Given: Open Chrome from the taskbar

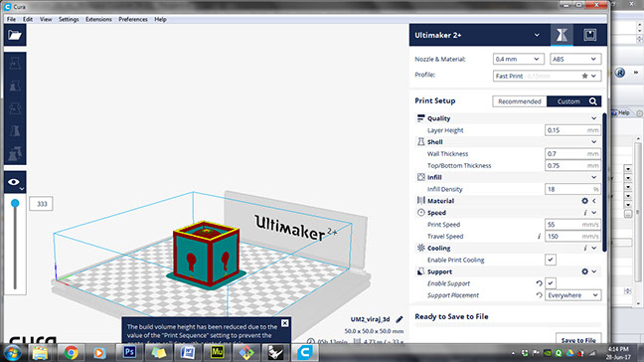Looking at the screenshot, I should click(71, 352).
